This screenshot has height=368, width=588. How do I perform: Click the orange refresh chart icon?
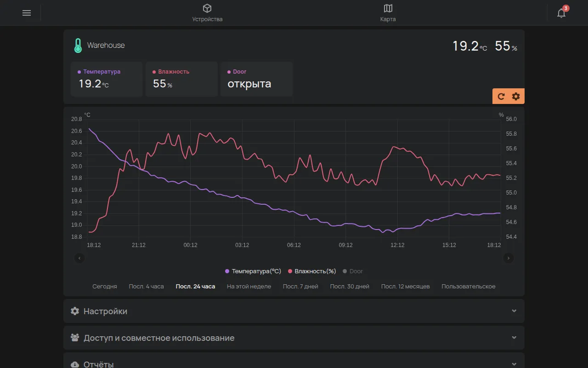pyautogui.click(x=501, y=96)
